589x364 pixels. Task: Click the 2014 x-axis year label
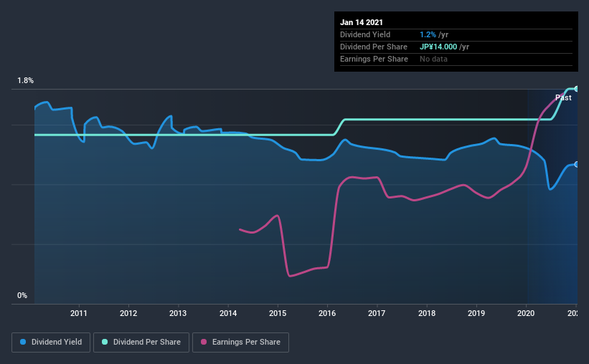click(x=228, y=313)
